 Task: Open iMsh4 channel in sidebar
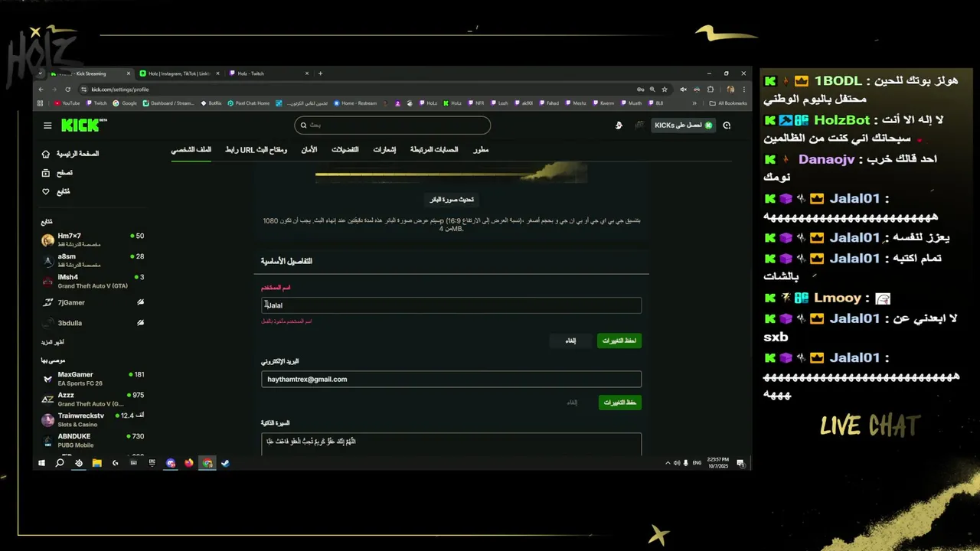93,281
